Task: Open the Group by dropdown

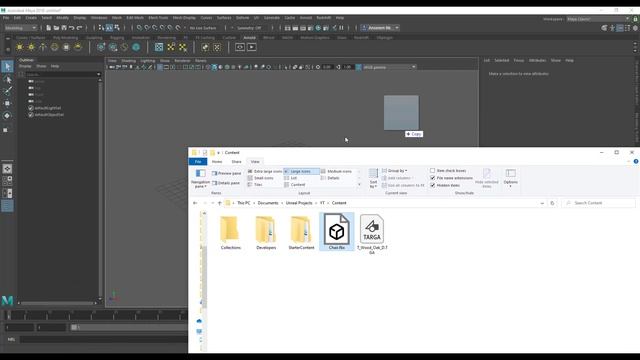Action: coord(395,171)
